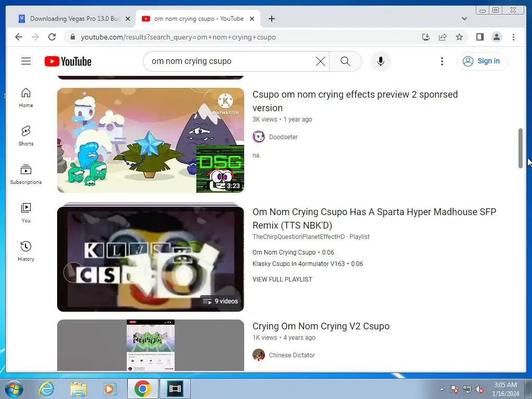Open YouTube settings three-dot menu
Image resolution: width=532 pixels, height=399 pixels.
442,61
